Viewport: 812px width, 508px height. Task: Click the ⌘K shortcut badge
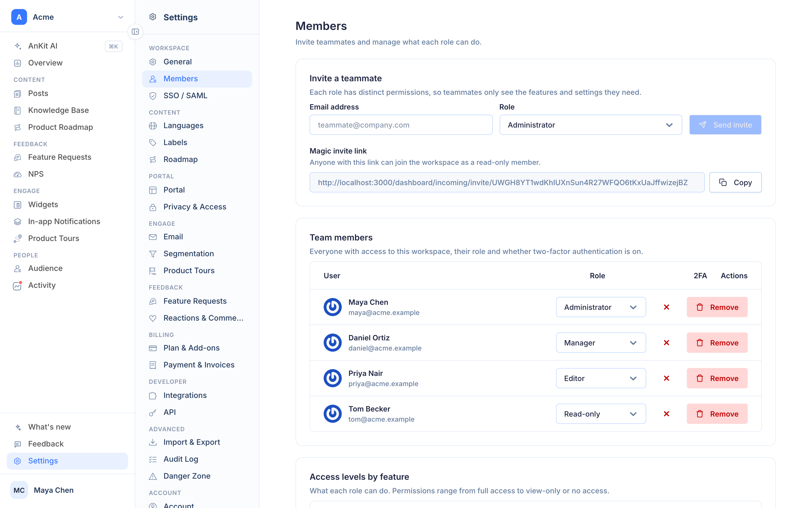click(113, 46)
